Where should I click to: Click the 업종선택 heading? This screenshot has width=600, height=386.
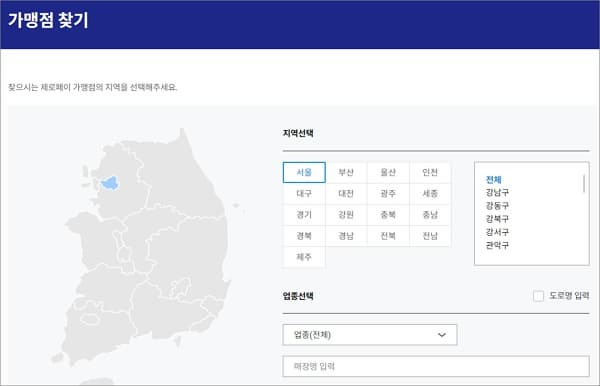tap(298, 296)
